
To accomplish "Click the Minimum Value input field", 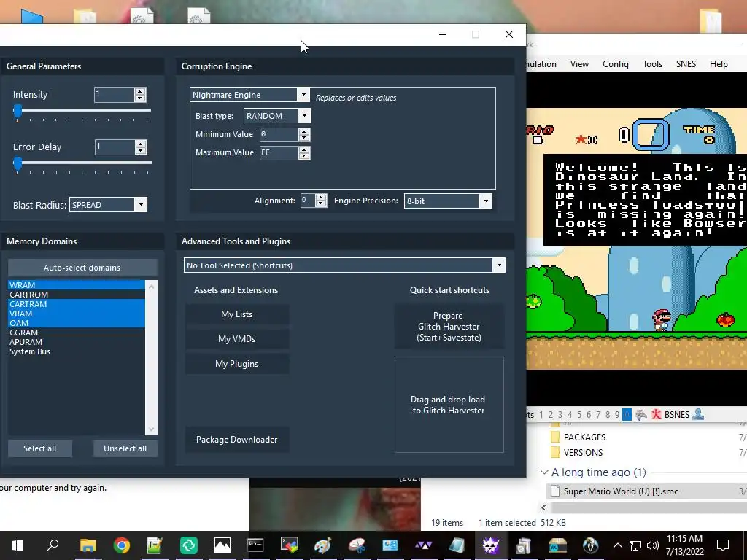I will 279,134.
